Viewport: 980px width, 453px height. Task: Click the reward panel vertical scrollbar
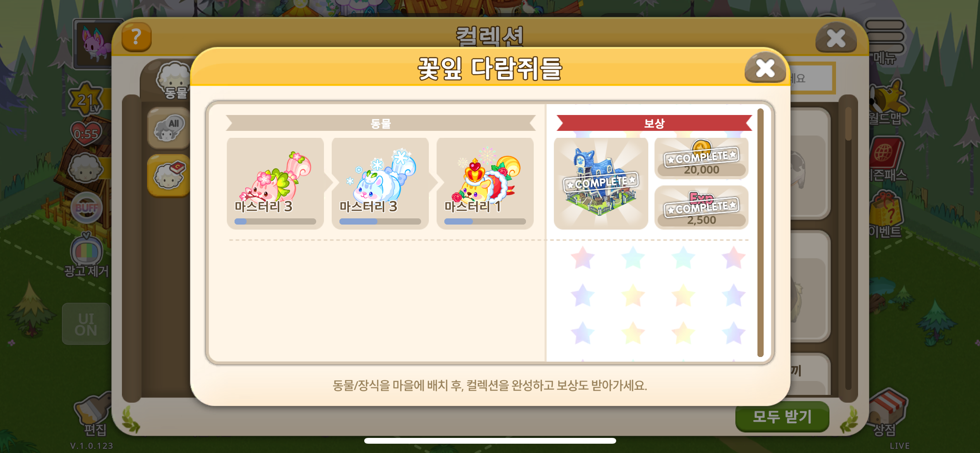pos(760,232)
